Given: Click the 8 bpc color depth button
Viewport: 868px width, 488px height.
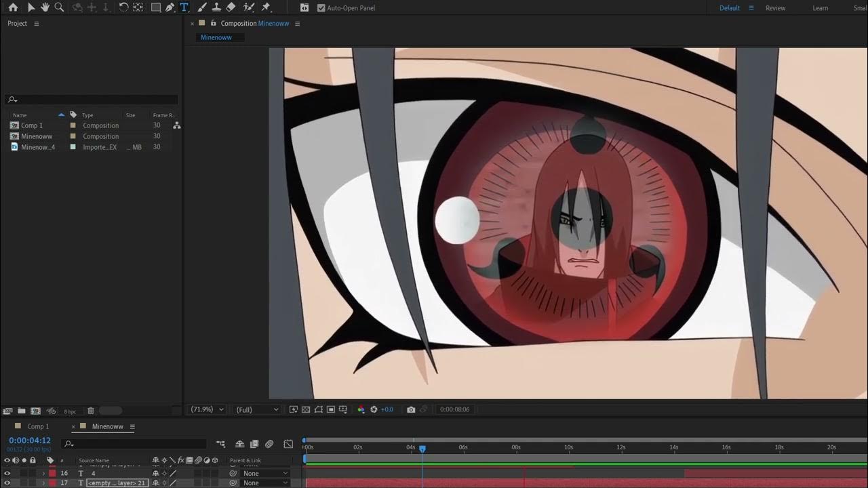Looking at the screenshot, I should pos(70,411).
